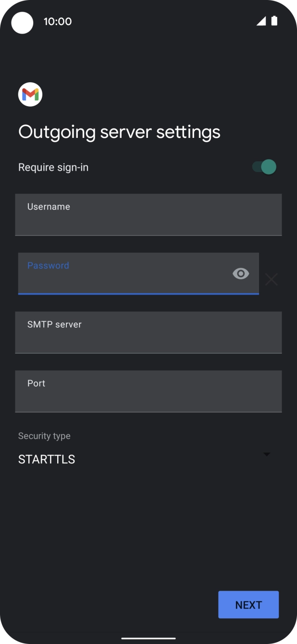Tap the circular profile icon top left

(x=23, y=22)
